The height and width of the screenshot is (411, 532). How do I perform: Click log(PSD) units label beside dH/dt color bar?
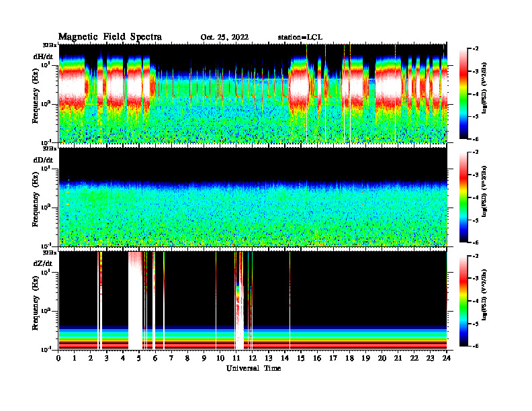pyautogui.click(x=484, y=88)
